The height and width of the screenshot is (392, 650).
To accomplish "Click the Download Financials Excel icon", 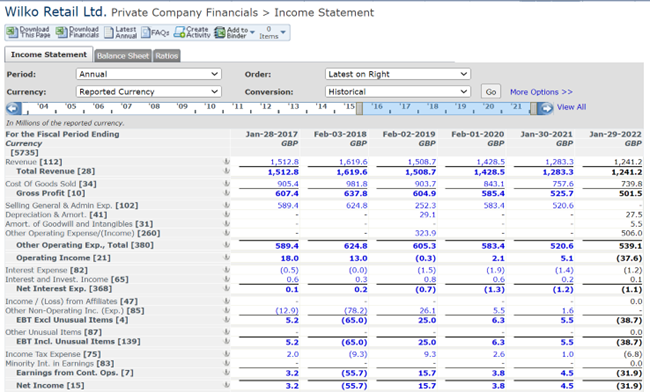I will coord(61,32).
